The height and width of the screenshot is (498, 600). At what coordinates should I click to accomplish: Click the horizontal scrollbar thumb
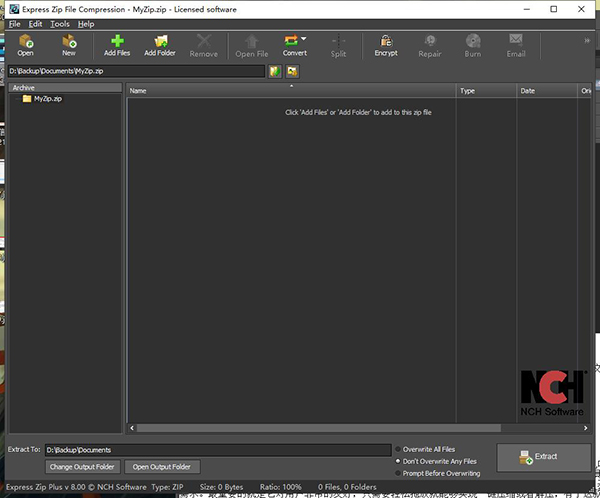[319, 428]
